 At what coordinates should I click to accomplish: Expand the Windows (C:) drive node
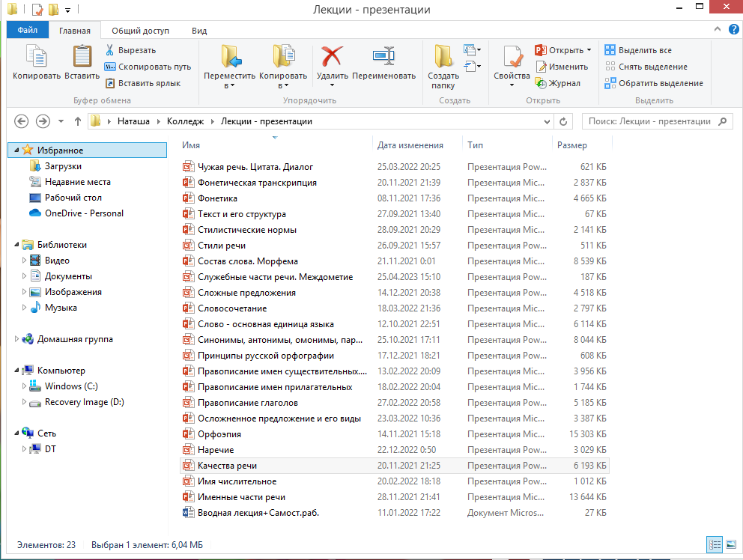(24, 386)
